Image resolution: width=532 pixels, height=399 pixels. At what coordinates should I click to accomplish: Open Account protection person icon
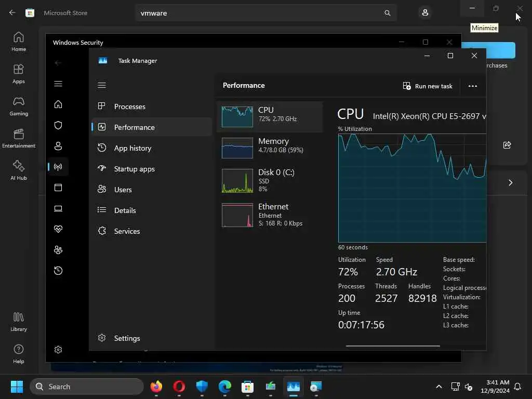(58, 146)
